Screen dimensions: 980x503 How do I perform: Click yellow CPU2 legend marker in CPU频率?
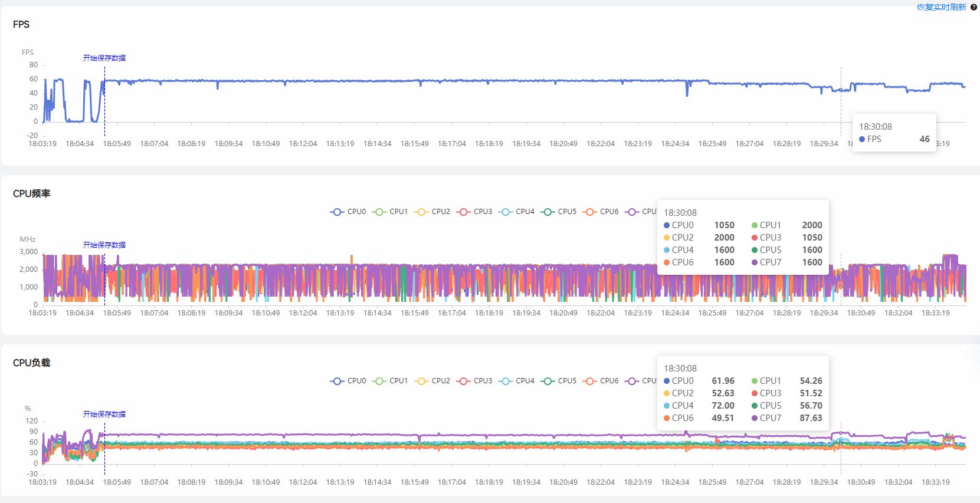(x=421, y=212)
